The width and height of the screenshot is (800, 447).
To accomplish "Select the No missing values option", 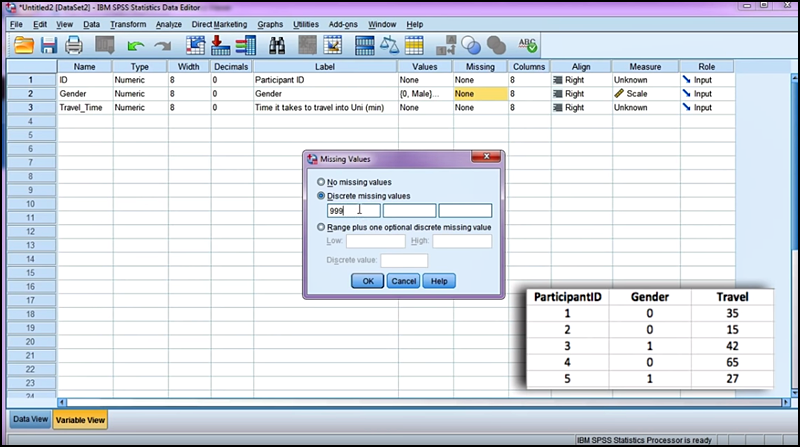I will pyautogui.click(x=321, y=182).
